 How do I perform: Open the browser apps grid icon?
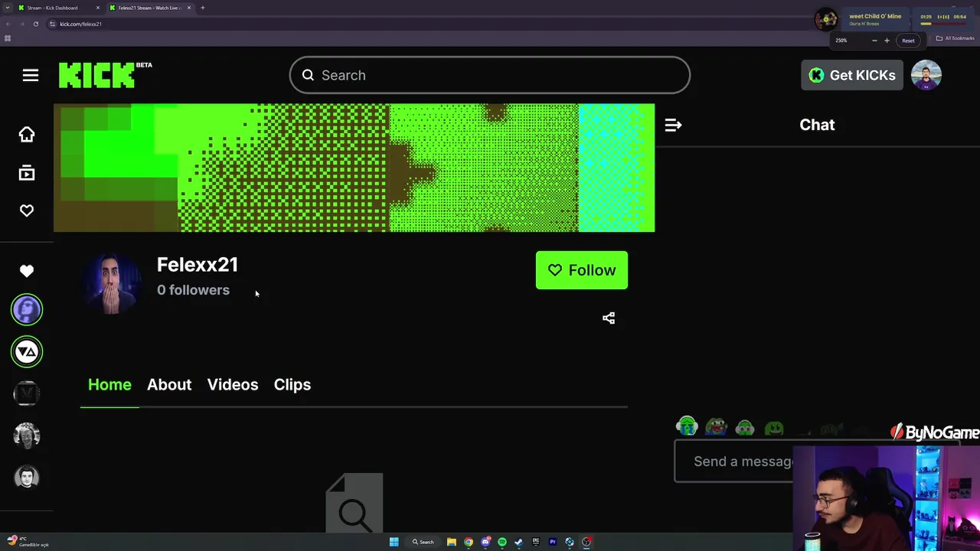pyautogui.click(x=8, y=38)
